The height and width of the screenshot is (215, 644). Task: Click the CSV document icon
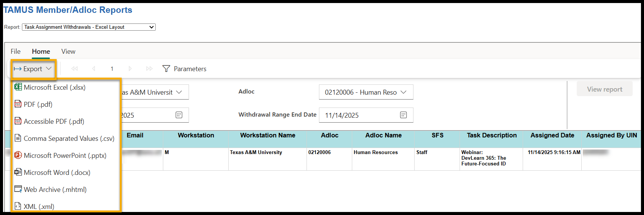pyautogui.click(x=18, y=138)
